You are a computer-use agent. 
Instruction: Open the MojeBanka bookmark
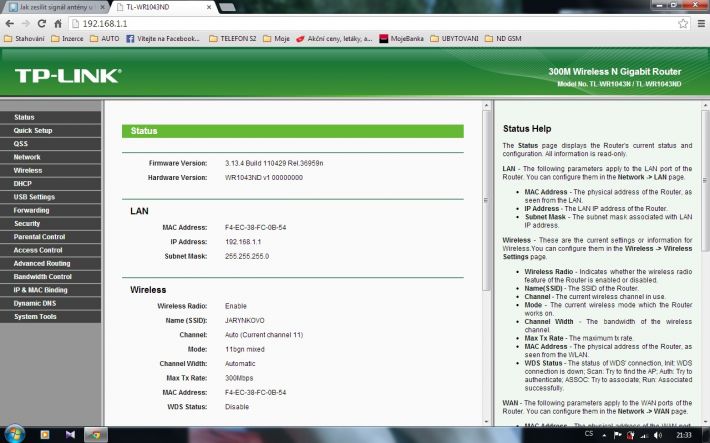(402, 39)
